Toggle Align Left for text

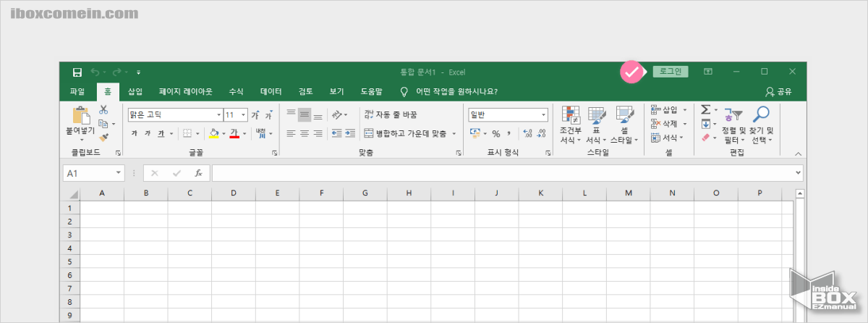[x=291, y=133]
